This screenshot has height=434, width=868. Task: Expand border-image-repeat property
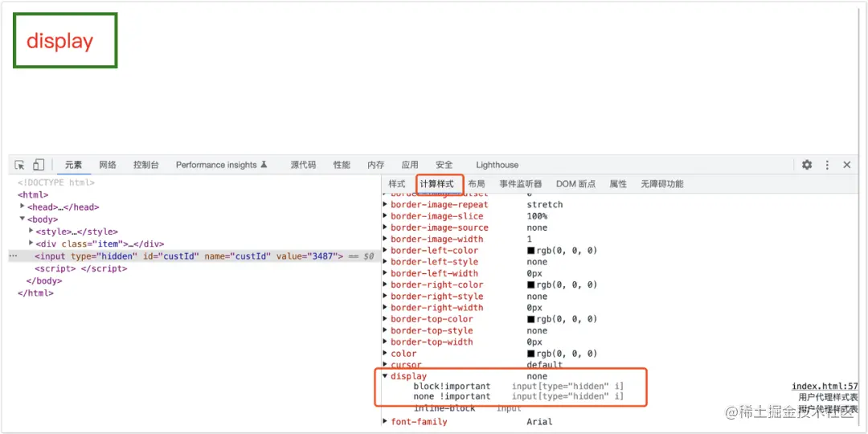pos(385,204)
